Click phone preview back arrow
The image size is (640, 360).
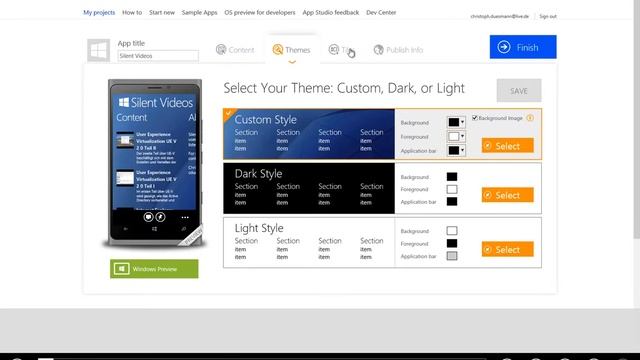point(126,229)
